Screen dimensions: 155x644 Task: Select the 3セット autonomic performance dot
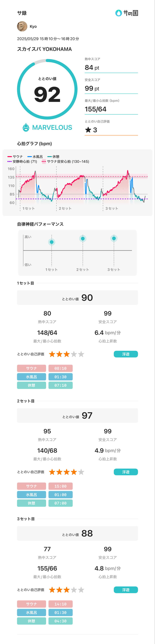tap(114, 239)
